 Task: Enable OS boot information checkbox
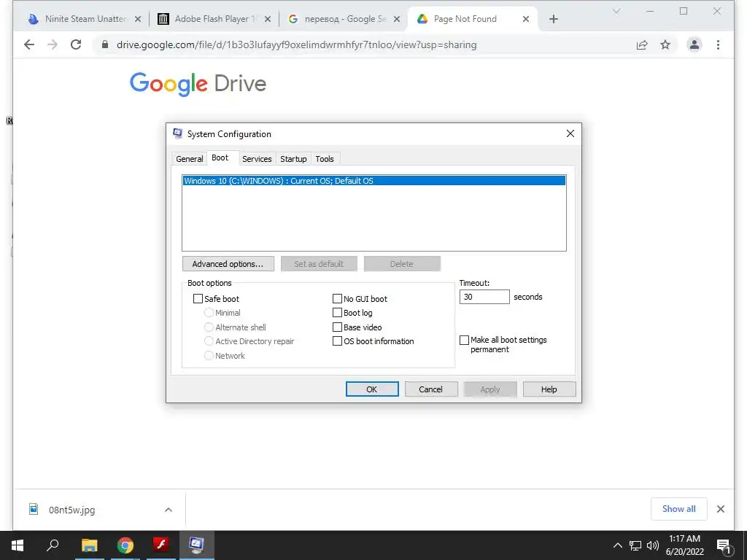point(337,341)
